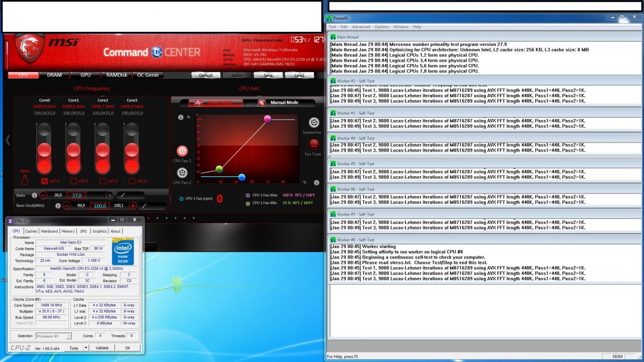Click the Intel Xeon logo in CPU-Z

[123, 252]
